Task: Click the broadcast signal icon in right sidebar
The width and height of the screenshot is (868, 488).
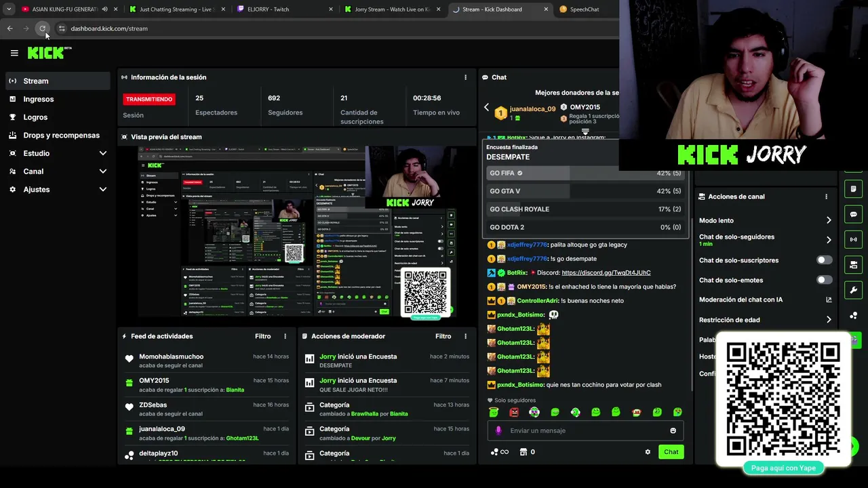Action: (x=853, y=239)
